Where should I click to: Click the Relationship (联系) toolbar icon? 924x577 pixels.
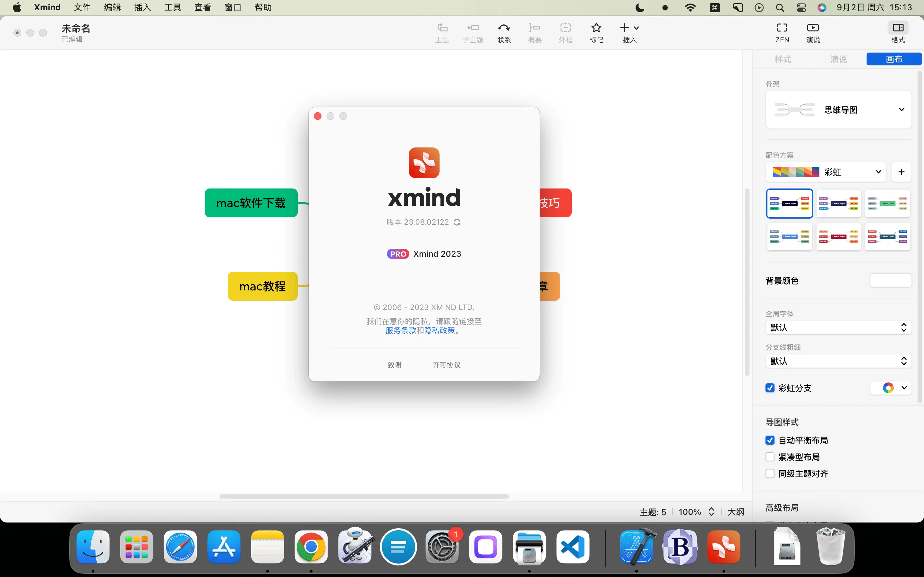[504, 28]
